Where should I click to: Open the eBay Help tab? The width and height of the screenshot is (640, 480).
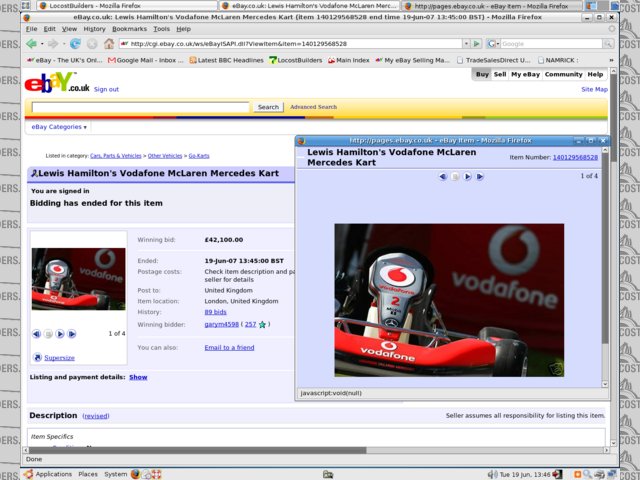point(595,74)
